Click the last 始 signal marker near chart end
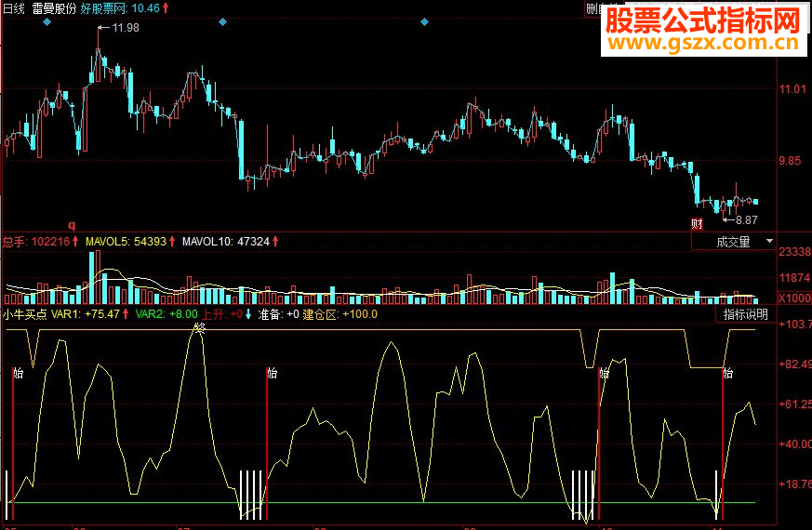Image resolution: width=812 pixels, height=530 pixels. point(727,373)
